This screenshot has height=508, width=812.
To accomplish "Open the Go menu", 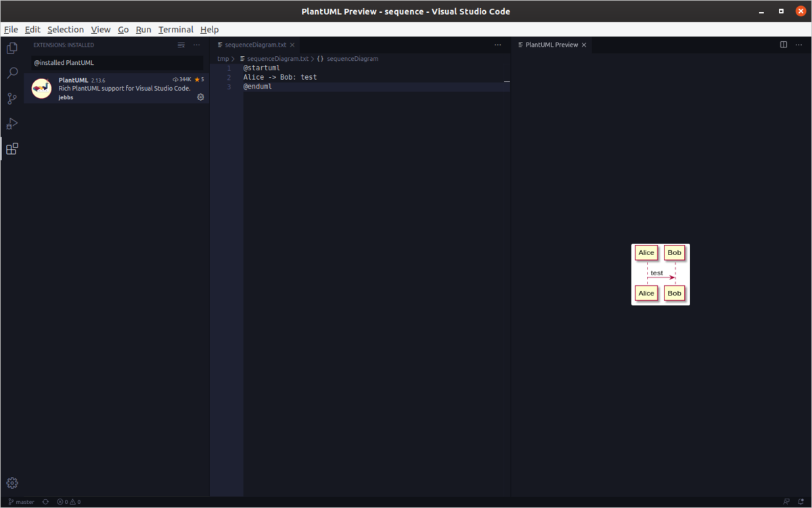I will (x=123, y=30).
